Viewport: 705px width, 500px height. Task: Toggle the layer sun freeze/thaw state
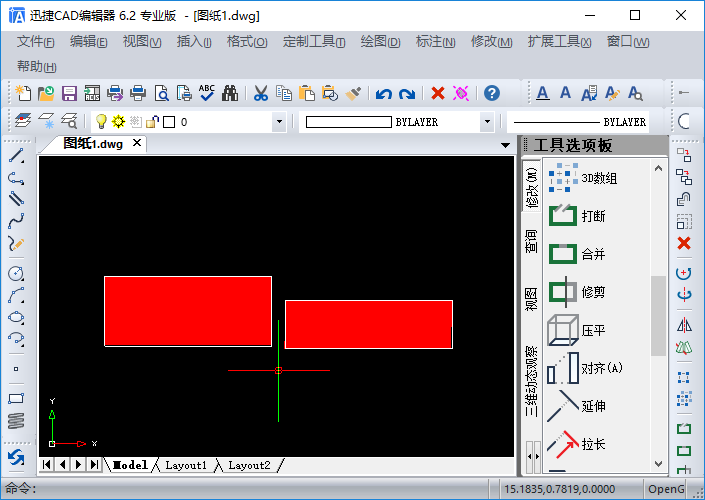pyautogui.click(x=118, y=121)
